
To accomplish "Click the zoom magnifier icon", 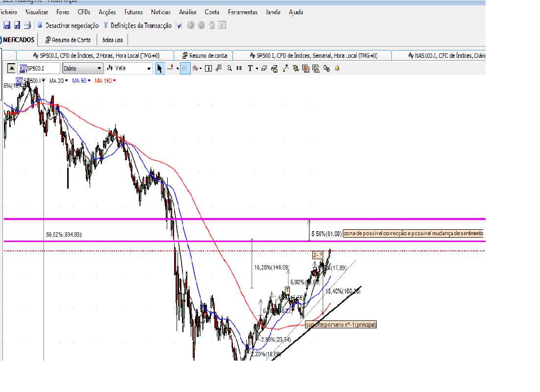I will coord(229,68).
